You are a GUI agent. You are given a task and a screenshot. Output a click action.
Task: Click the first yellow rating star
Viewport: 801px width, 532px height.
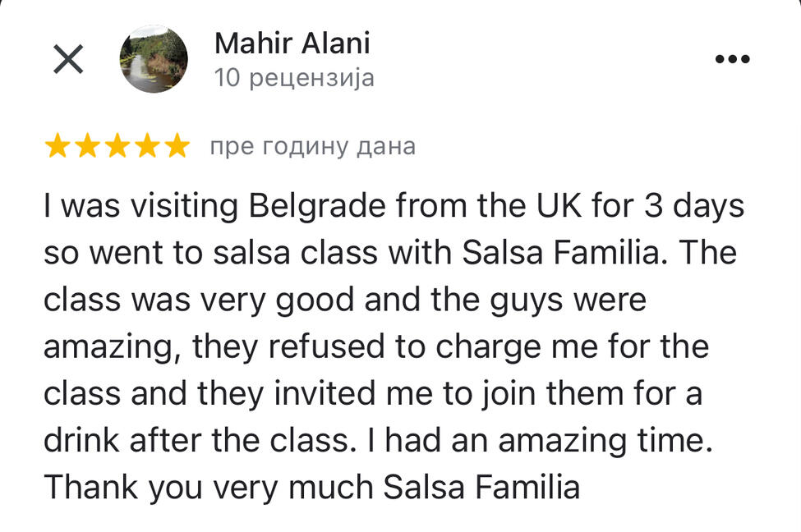coord(58,147)
